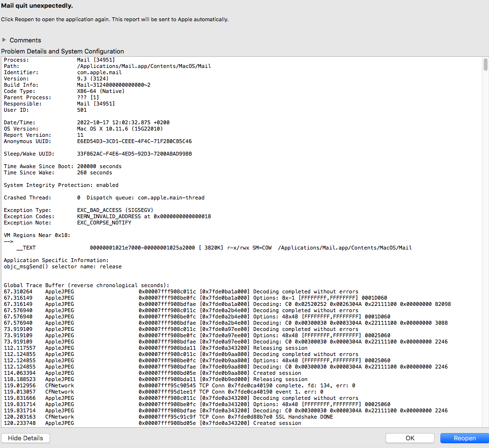Click the User ID value '501'
489x448 pixels.
click(x=82, y=110)
